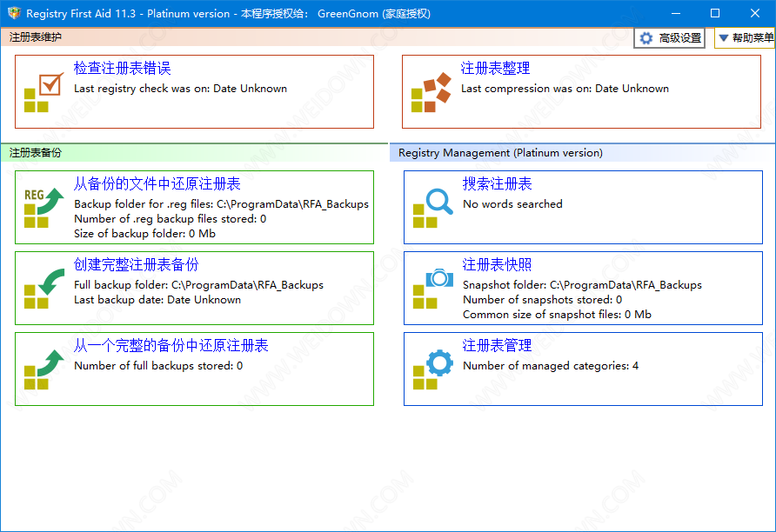Click the magnifier search registry icon
The width and height of the screenshot is (776, 532).
433,208
